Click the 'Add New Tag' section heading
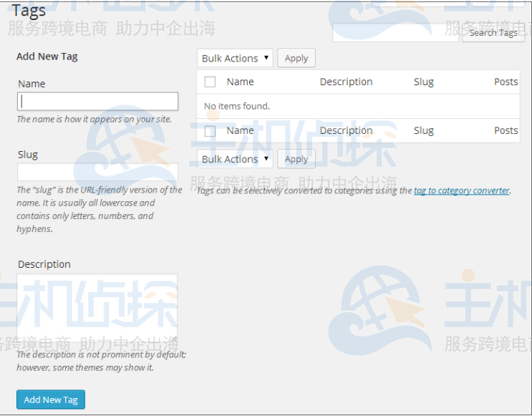The height and width of the screenshot is (416, 532). click(47, 57)
